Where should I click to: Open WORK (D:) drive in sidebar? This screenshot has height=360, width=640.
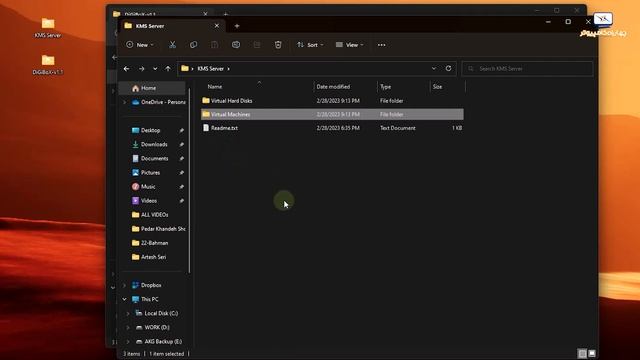coord(153,327)
